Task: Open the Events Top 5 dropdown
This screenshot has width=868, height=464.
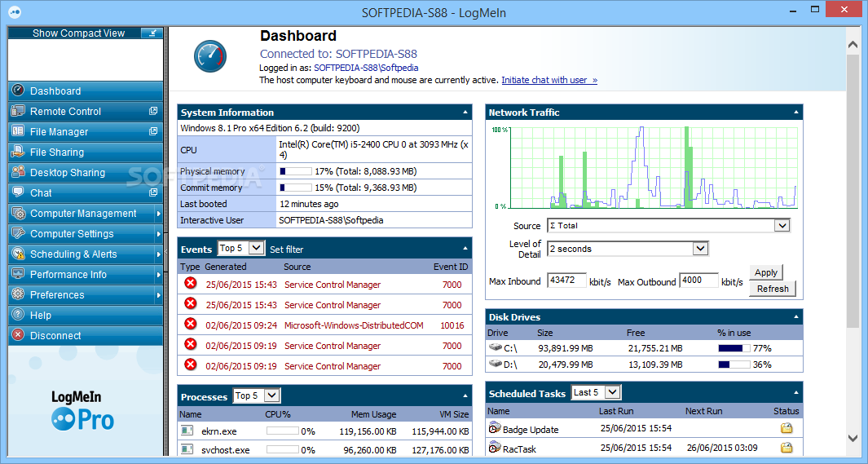Action: pos(256,248)
